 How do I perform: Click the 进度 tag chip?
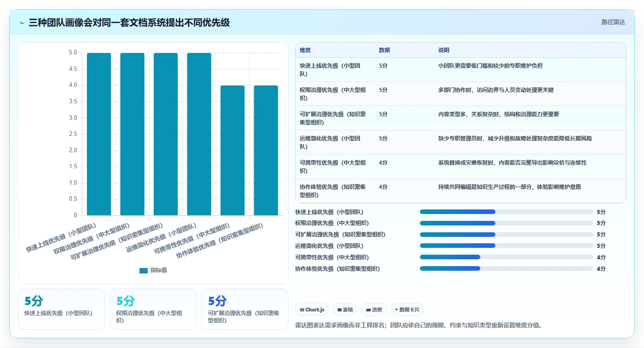[374, 310]
